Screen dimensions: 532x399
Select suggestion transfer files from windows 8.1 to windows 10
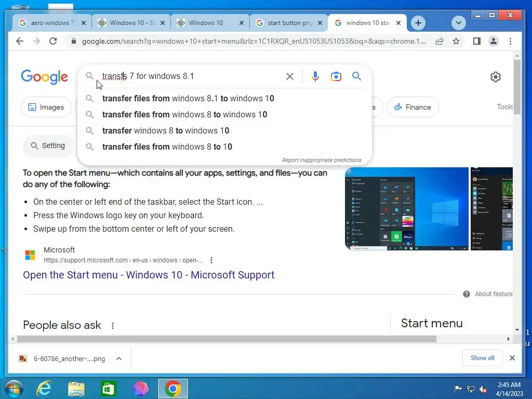click(224, 98)
